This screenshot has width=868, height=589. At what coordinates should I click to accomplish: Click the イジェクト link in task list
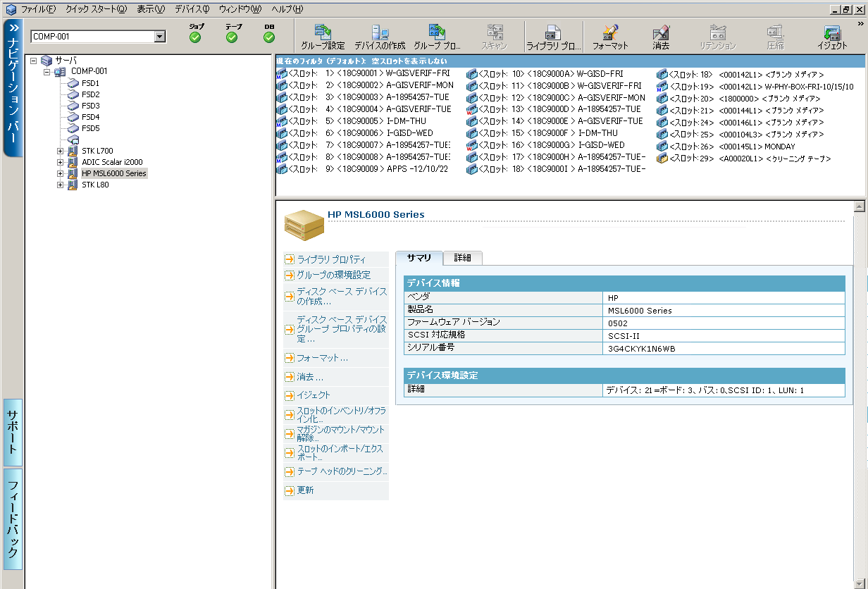click(x=314, y=395)
